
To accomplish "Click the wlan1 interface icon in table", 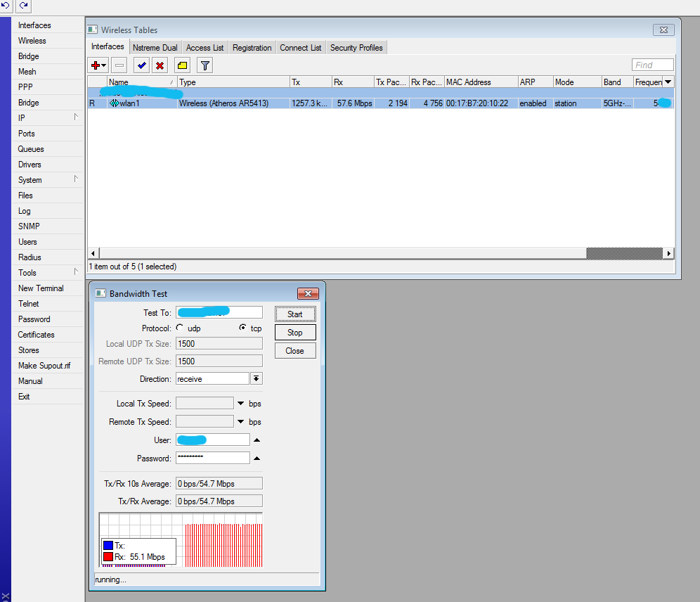I will pyautogui.click(x=114, y=103).
